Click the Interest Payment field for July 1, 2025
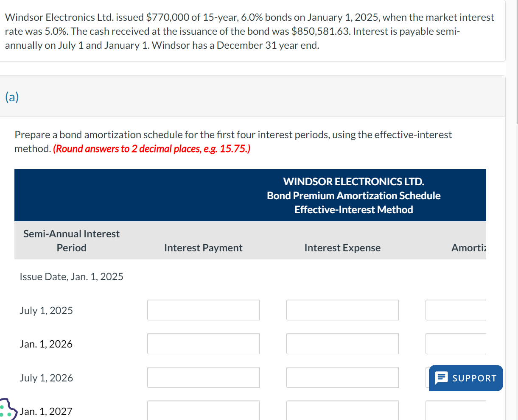The image size is (518, 420). 203,310
